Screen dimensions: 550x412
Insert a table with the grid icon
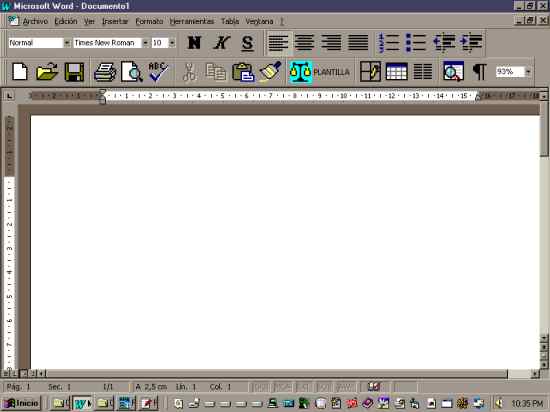tap(396, 72)
